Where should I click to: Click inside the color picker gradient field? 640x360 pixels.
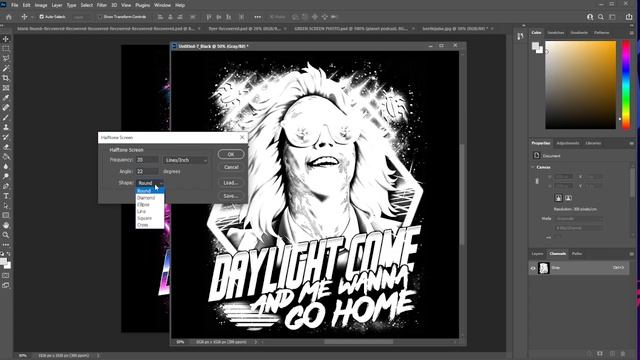pos(581,85)
